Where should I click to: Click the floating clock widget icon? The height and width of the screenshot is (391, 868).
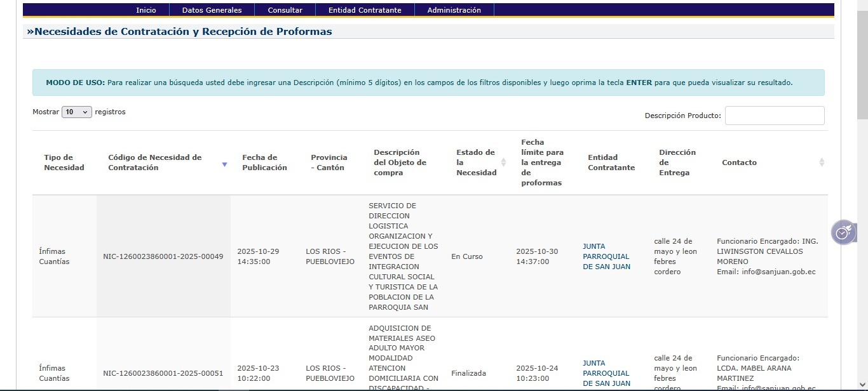point(843,232)
